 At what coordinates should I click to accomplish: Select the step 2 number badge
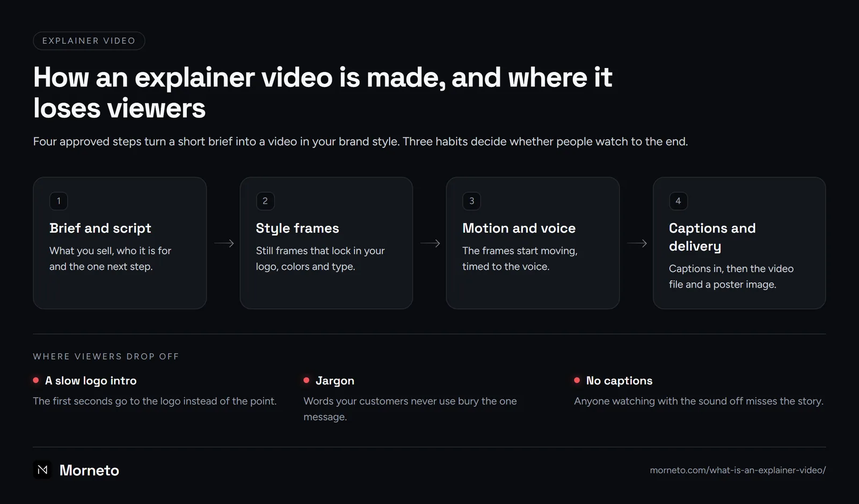[x=265, y=201]
